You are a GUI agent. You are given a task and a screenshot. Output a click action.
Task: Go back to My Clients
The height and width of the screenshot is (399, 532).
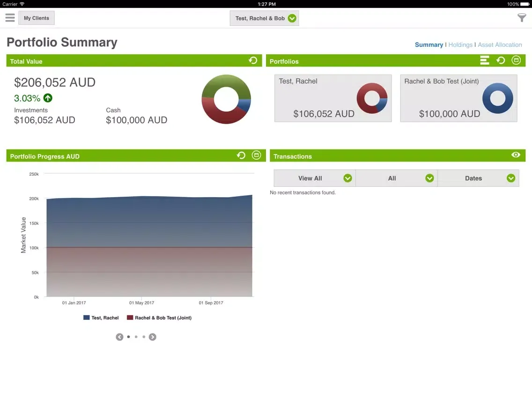tap(37, 18)
